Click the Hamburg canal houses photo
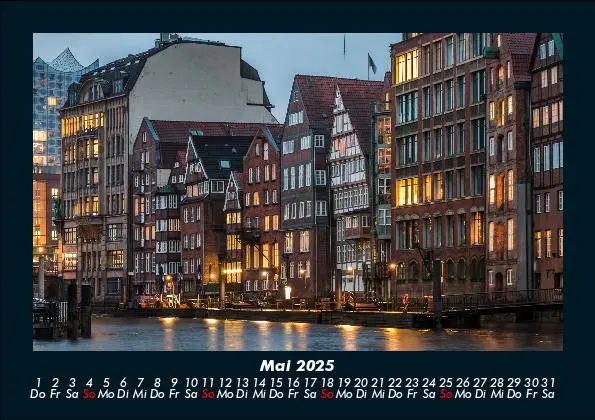This screenshot has height=420, width=595. click(298, 192)
